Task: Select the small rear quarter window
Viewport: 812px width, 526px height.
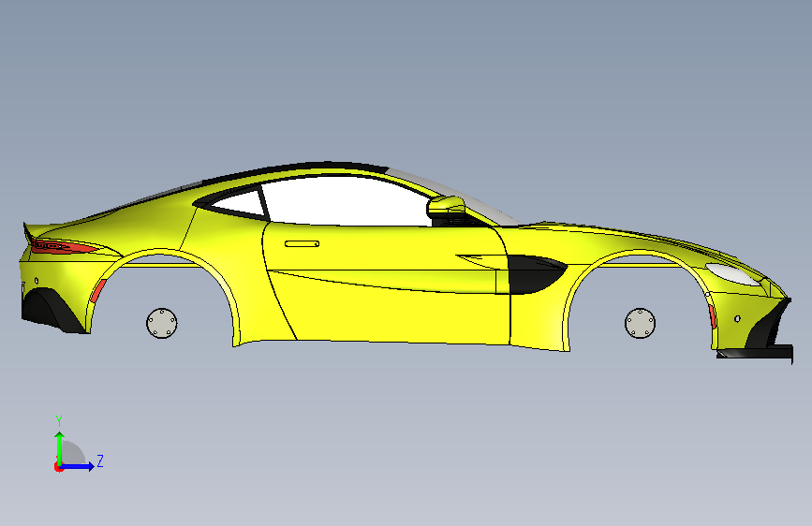Action: click(x=239, y=203)
